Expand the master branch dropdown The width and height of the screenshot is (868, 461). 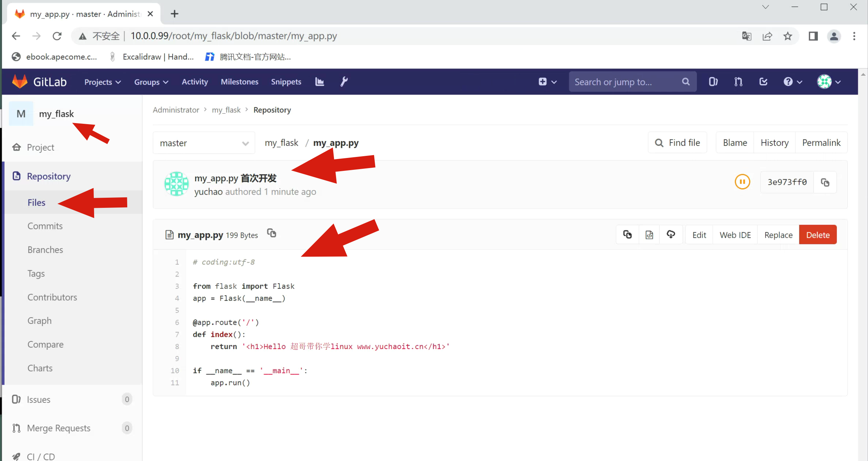(x=204, y=143)
